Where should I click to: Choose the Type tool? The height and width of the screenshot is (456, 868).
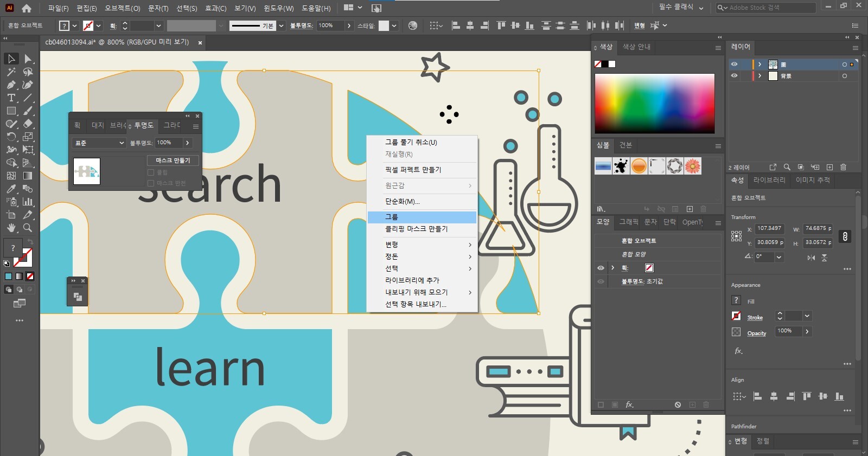11,98
